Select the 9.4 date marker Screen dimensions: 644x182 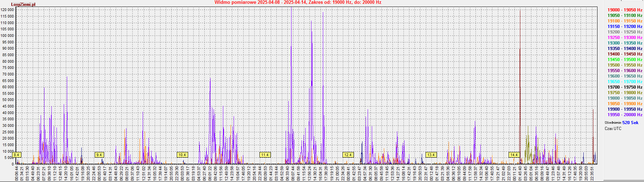99,155
